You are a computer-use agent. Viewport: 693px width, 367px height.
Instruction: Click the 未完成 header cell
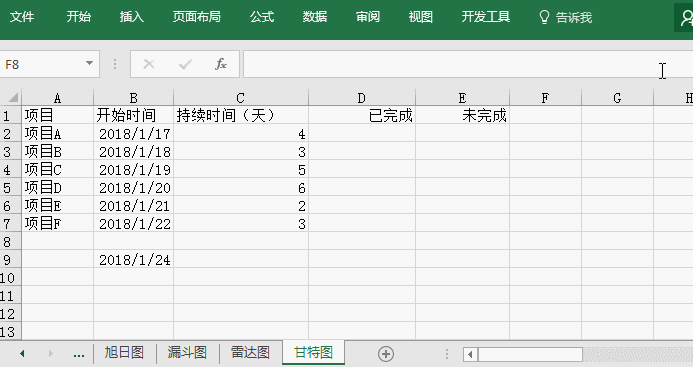462,115
